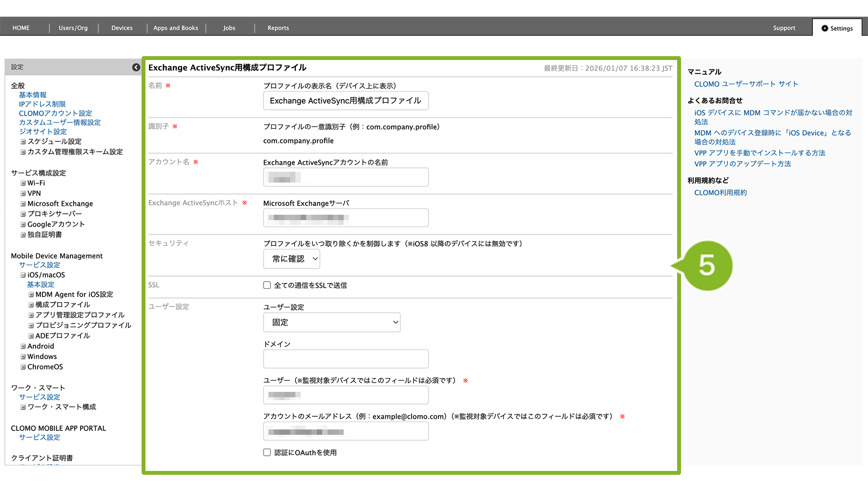868x488 pixels.
Task: Expand the ADEプロファイル plus icon
Action: 31,336
